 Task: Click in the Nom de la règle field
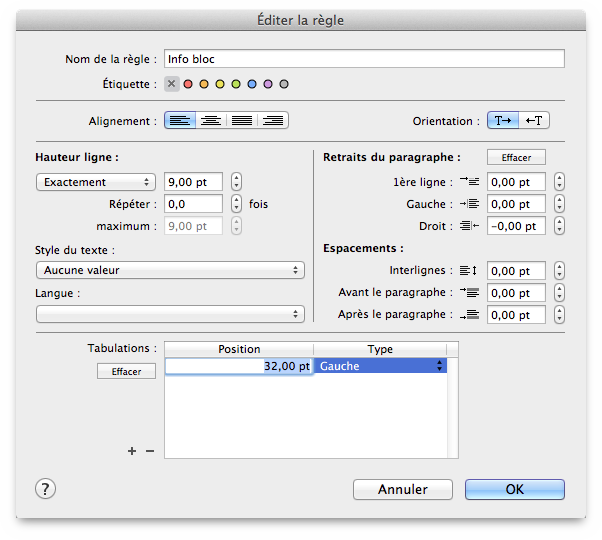tap(364, 59)
